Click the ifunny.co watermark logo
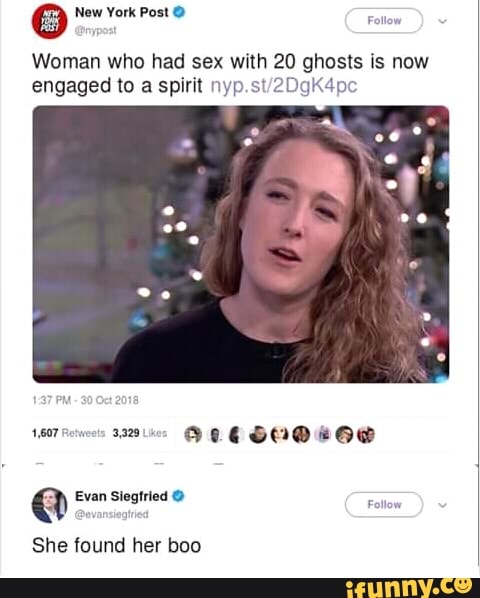480x598 pixels. (x=408, y=588)
